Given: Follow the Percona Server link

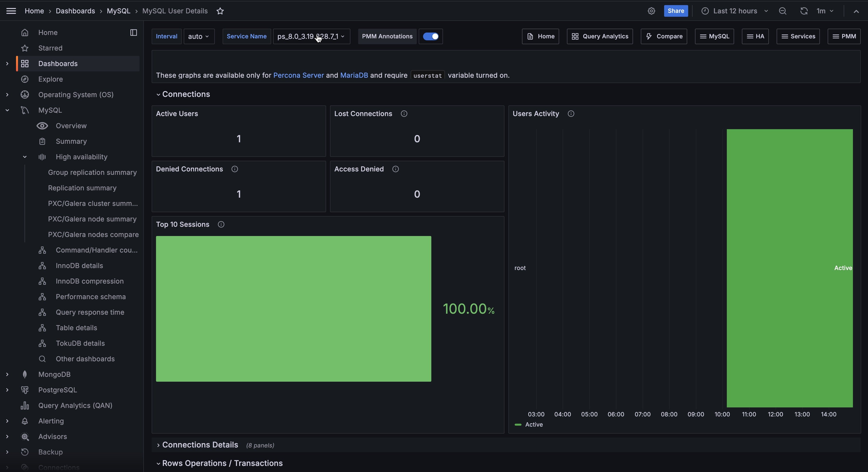Looking at the screenshot, I should click(298, 76).
